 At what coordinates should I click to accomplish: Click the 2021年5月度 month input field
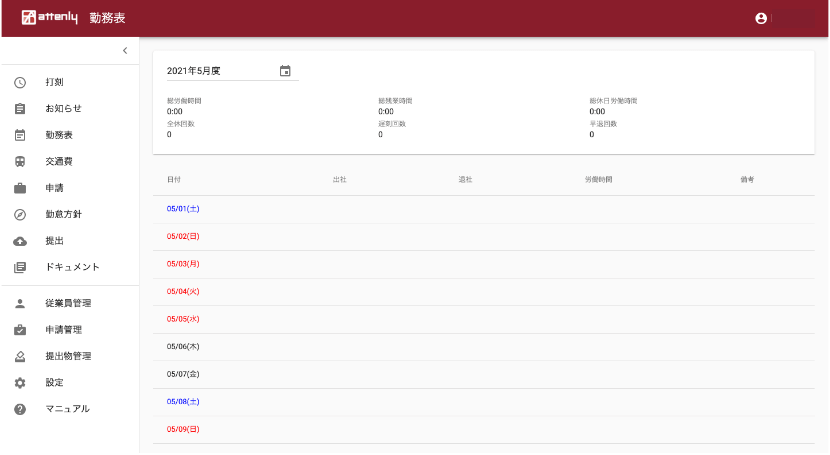pyautogui.click(x=220, y=71)
